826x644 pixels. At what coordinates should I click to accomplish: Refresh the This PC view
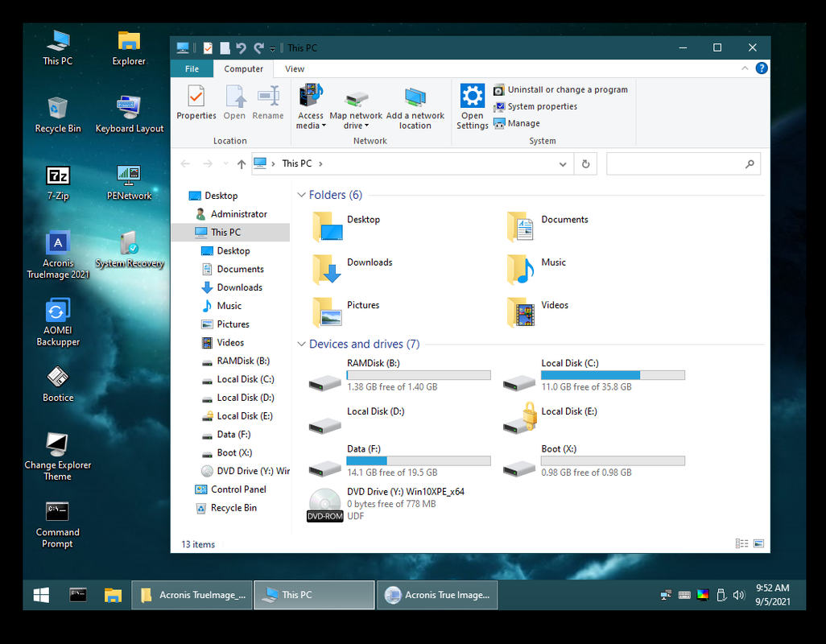[x=586, y=164]
